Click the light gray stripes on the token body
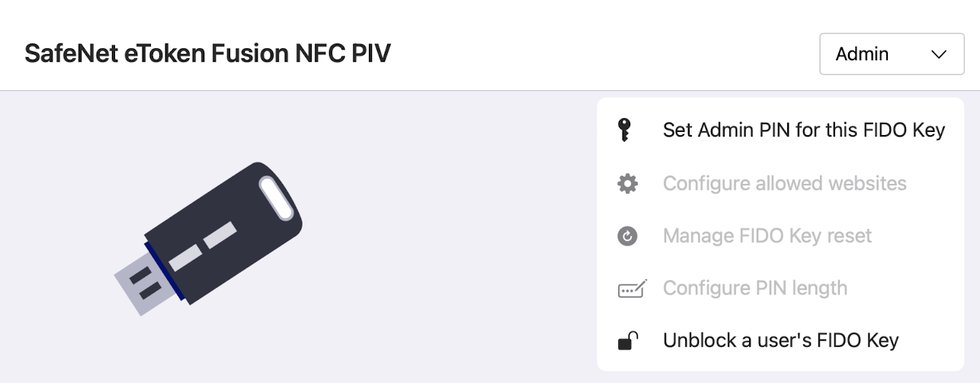Screen dimensions: 980x383 203,246
